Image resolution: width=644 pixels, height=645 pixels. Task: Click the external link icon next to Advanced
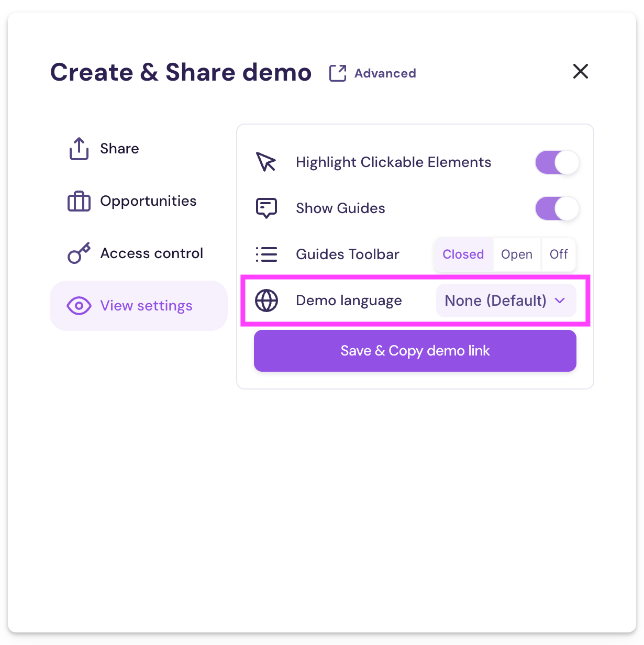tap(337, 73)
